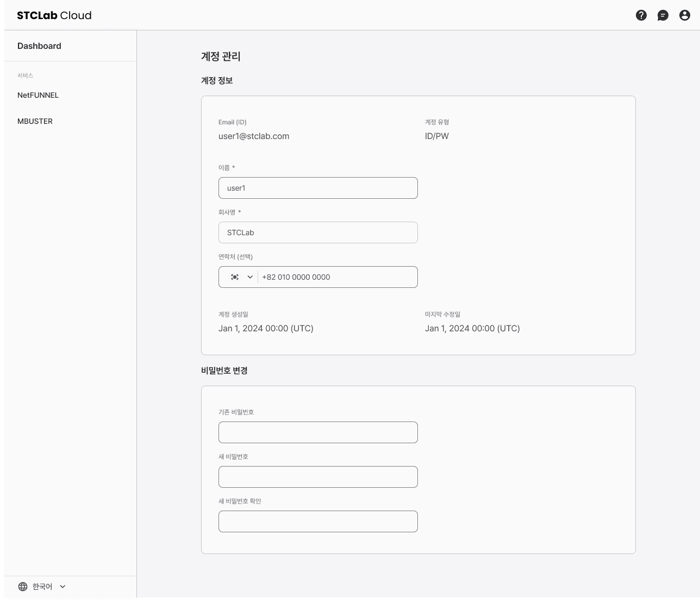Image resolution: width=700 pixels, height=604 pixels.
Task: Click the 계정 관리 page heading
Action: [x=221, y=56]
